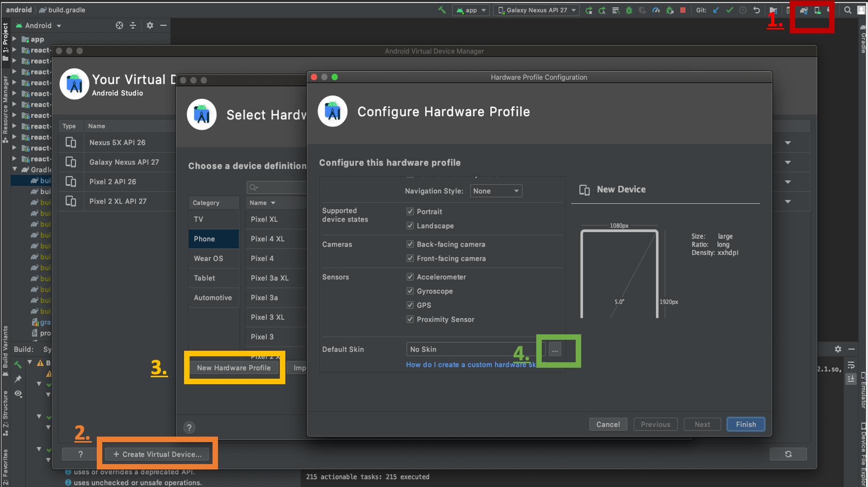
Task: Click Cancel in Hardware Profile Configuration
Action: (608, 425)
